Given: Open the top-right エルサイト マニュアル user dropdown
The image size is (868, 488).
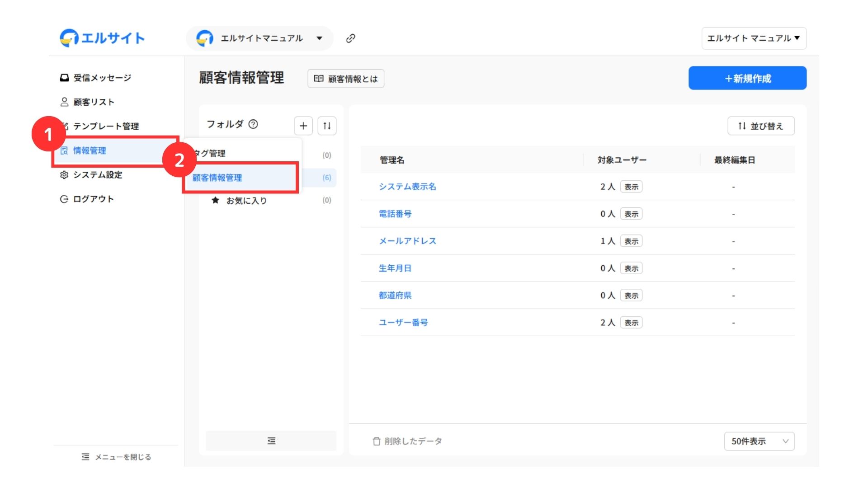Looking at the screenshot, I should [x=754, y=38].
